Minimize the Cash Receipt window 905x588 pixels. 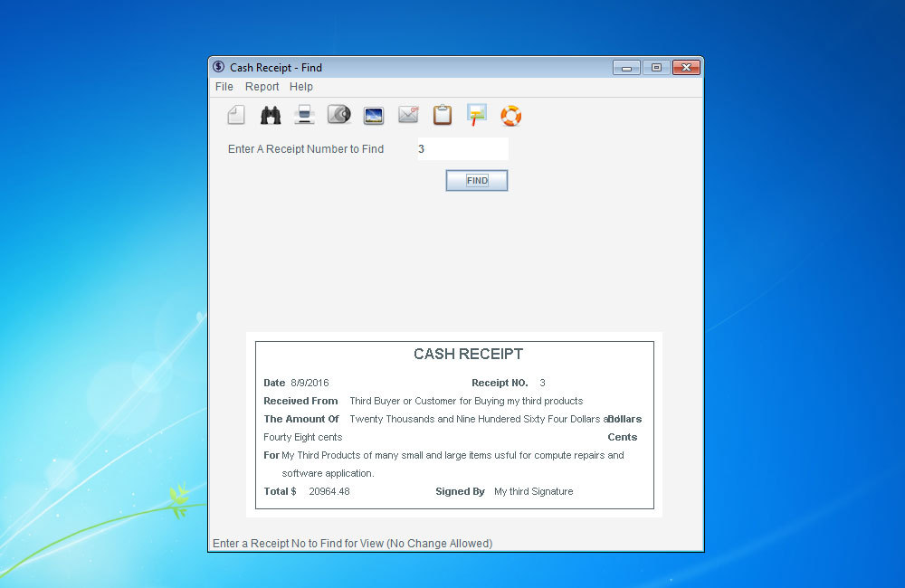[626, 68]
